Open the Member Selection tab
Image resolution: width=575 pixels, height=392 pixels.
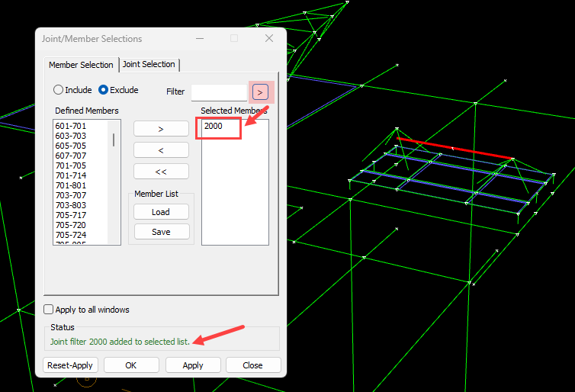pos(81,65)
